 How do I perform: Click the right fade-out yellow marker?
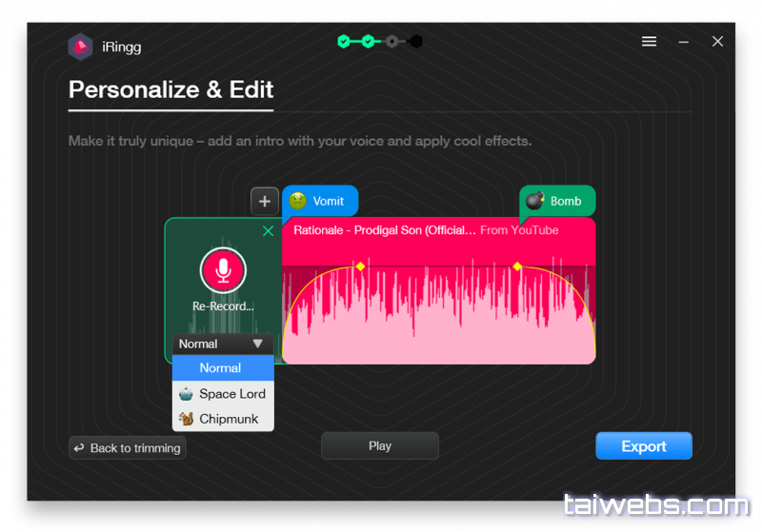(x=517, y=266)
